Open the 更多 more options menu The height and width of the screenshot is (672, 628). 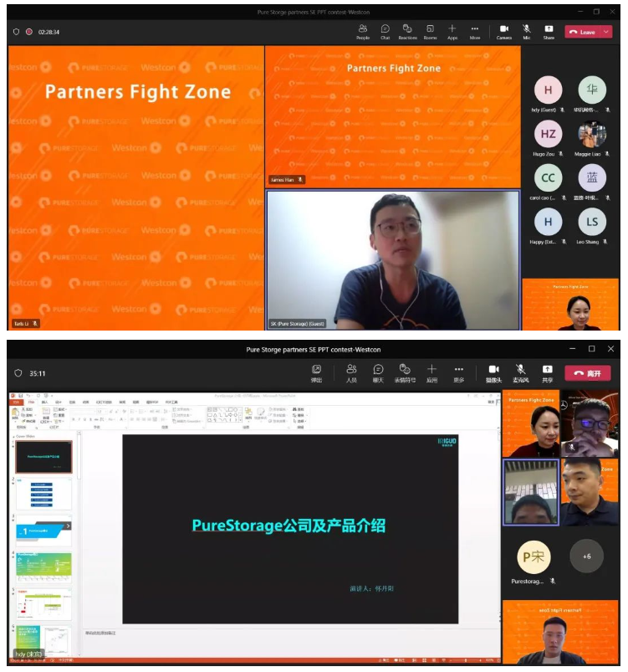[459, 373]
